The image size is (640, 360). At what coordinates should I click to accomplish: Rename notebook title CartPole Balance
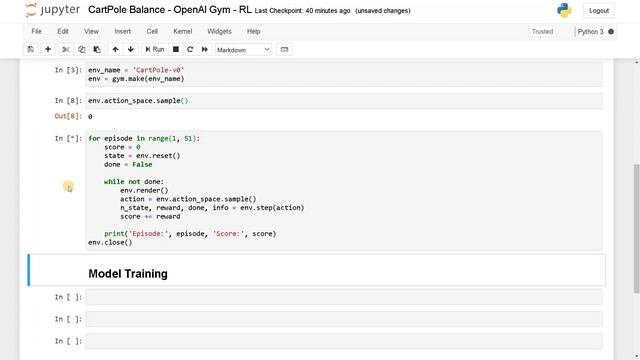point(169,10)
